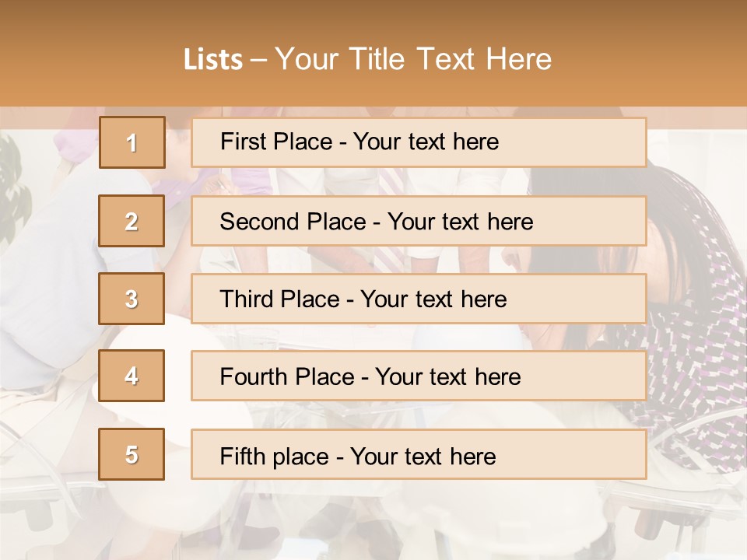This screenshot has height=560, width=747.
Task: Select the Fourth Place text box
Action: (x=419, y=376)
